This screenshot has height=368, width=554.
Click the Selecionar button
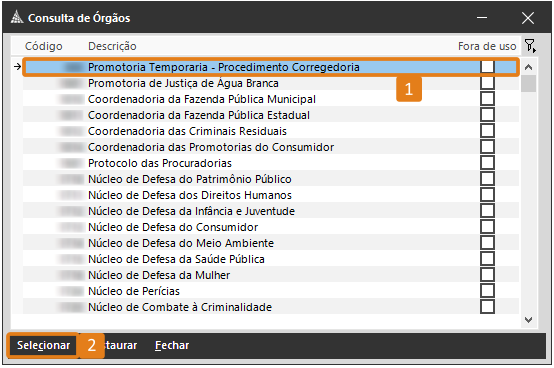click(43, 345)
